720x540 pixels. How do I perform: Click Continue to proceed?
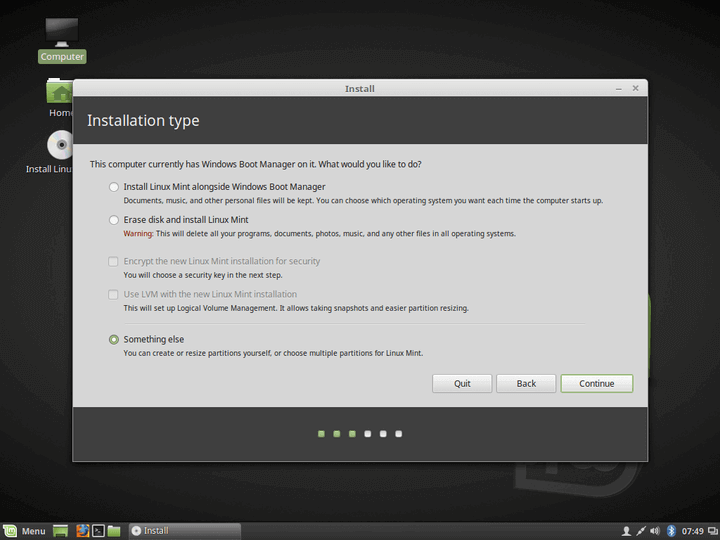coord(596,383)
